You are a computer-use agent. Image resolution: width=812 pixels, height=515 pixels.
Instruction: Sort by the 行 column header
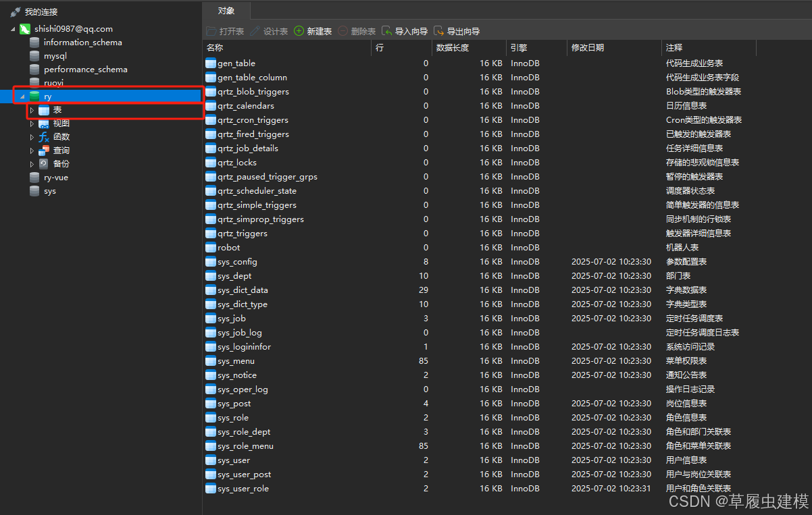[401, 48]
